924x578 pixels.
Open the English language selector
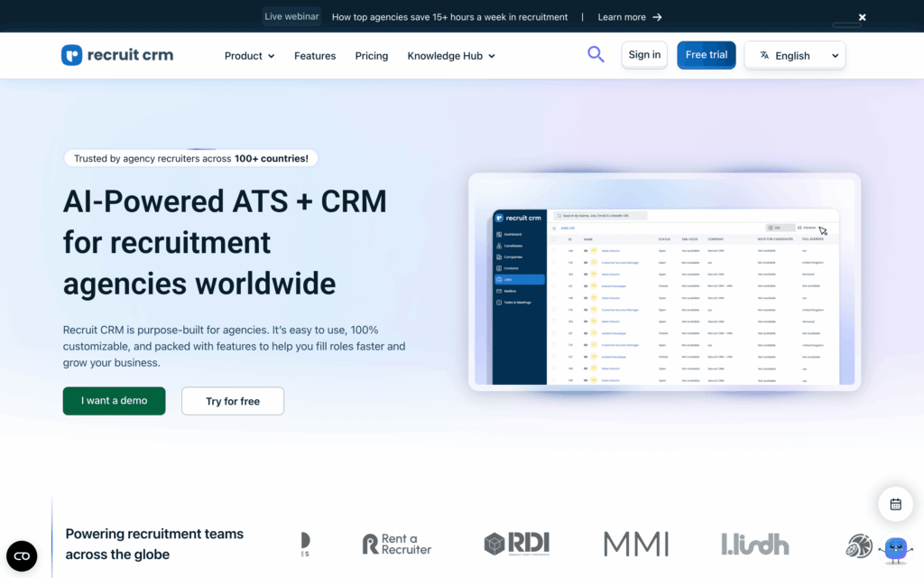[794, 55]
